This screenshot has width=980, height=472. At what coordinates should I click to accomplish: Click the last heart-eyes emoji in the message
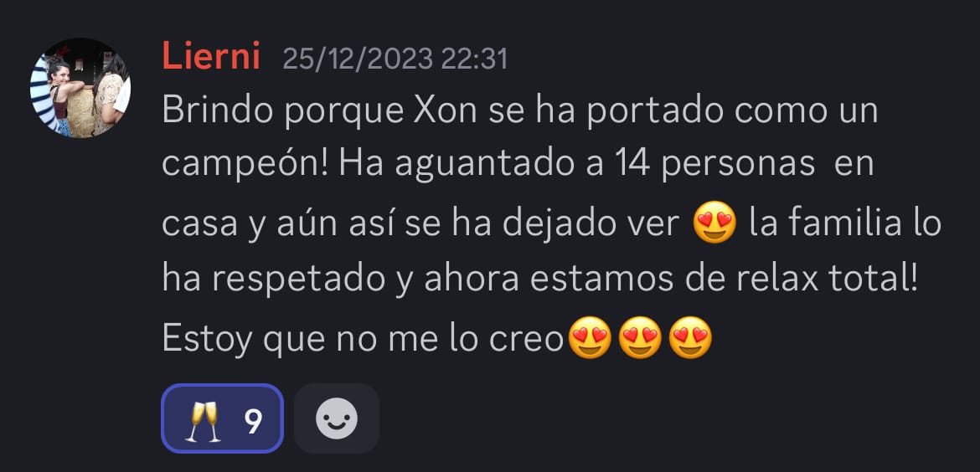coord(690,338)
